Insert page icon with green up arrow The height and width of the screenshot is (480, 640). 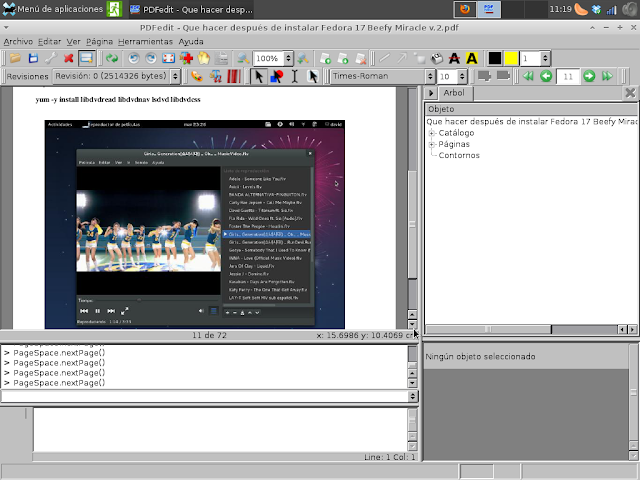325,58
